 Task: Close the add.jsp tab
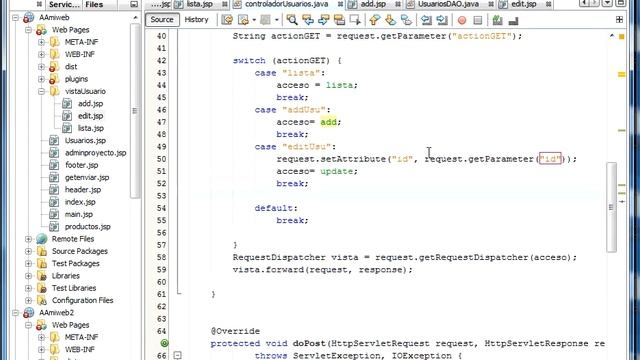(x=398, y=4)
